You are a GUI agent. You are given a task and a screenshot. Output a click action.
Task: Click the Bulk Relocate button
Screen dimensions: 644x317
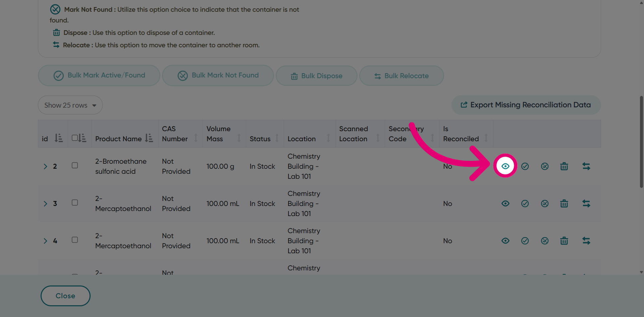click(401, 76)
